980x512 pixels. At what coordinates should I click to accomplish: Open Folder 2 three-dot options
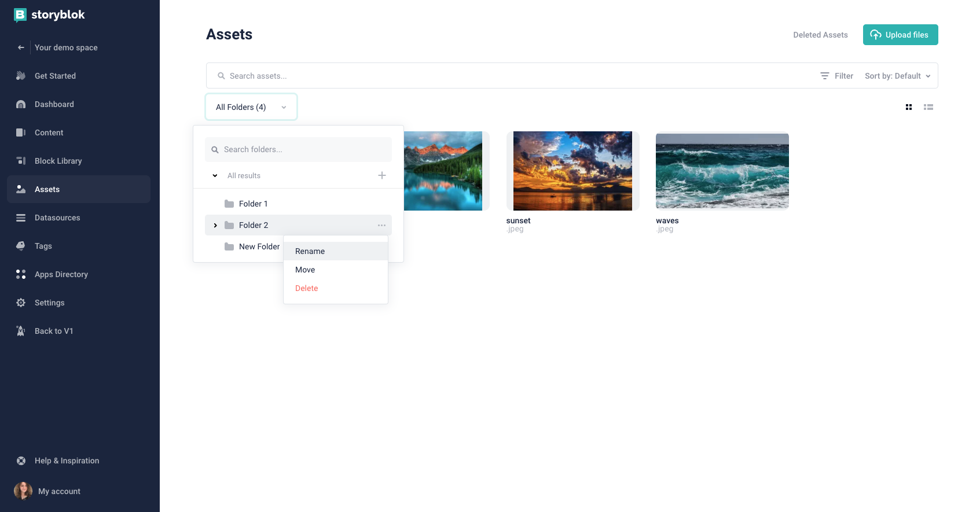coord(381,225)
